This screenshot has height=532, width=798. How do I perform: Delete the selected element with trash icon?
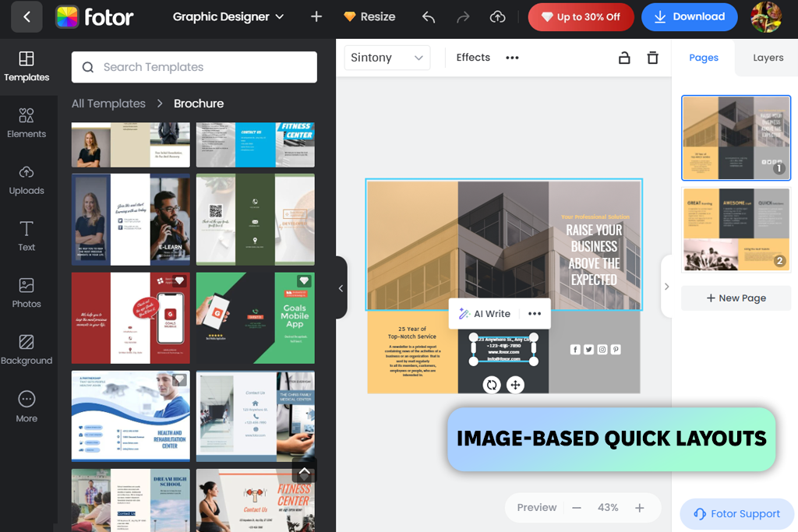tap(652, 58)
